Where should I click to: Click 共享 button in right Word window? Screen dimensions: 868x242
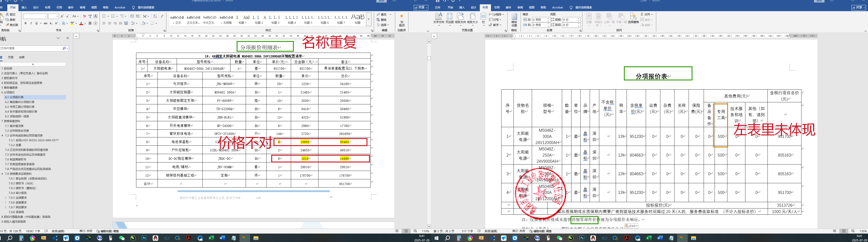click(859, 8)
